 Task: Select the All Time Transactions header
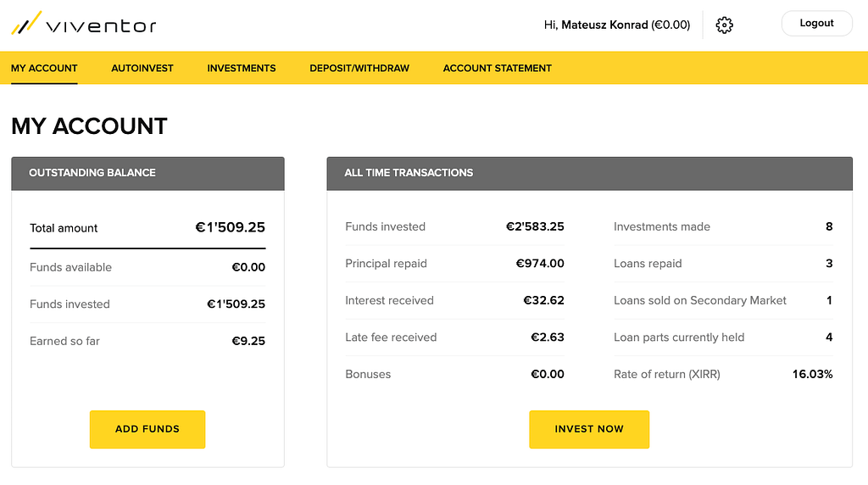tap(590, 173)
